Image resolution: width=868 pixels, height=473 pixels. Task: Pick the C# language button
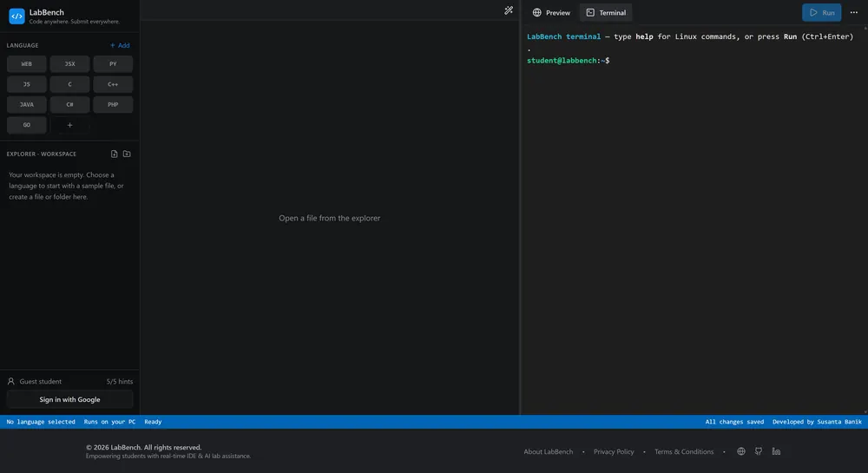pyautogui.click(x=69, y=104)
